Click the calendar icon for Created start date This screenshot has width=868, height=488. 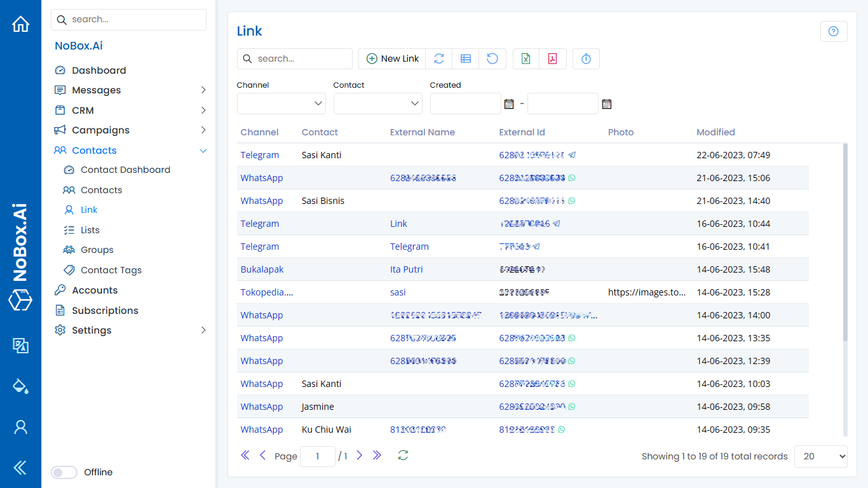coord(509,104)
